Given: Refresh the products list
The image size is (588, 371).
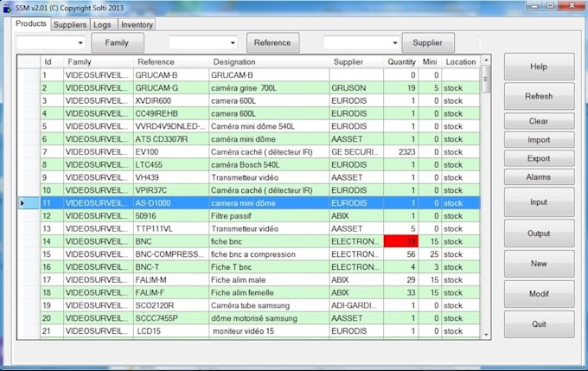Looking at the screenshot, I should point(539,96).
